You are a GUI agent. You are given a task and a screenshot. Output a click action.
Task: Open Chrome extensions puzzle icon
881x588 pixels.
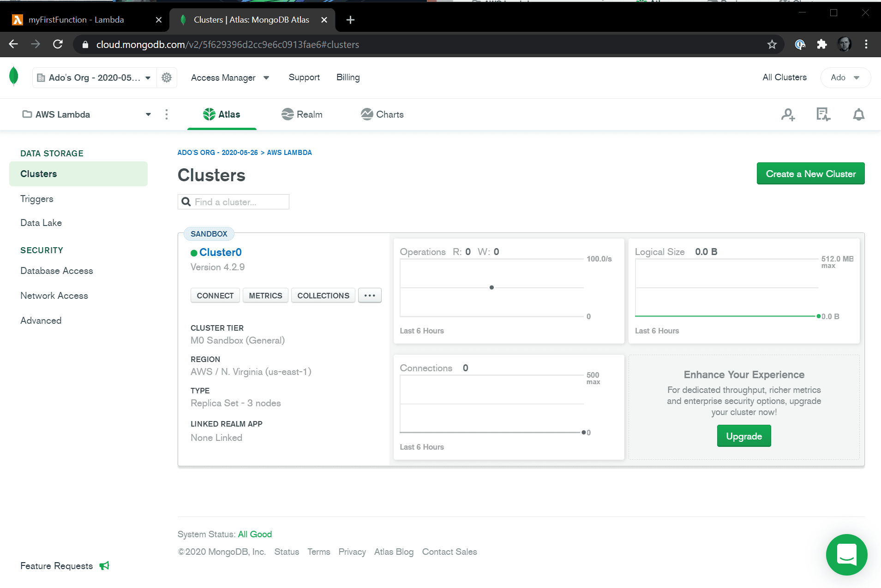[821, 44]
